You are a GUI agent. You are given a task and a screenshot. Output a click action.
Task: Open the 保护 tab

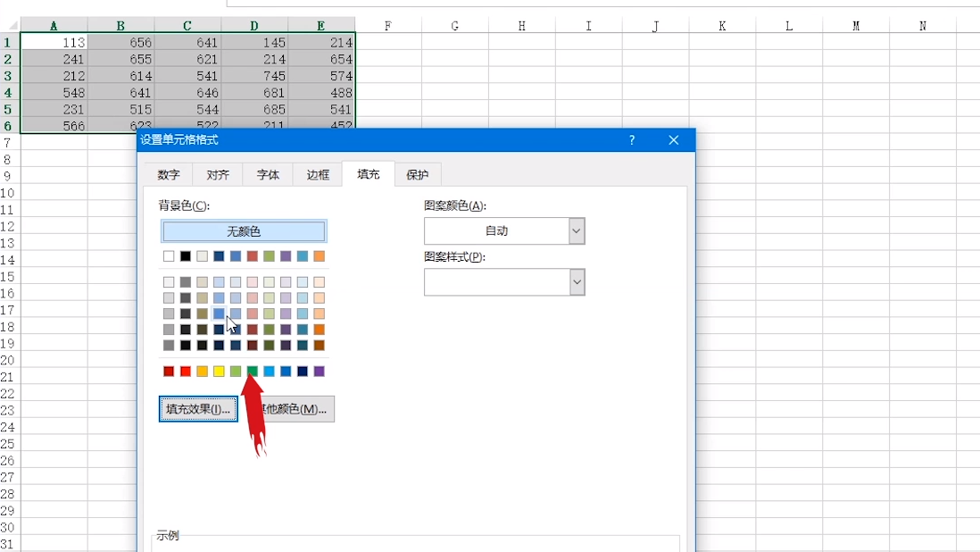[417, 175]
